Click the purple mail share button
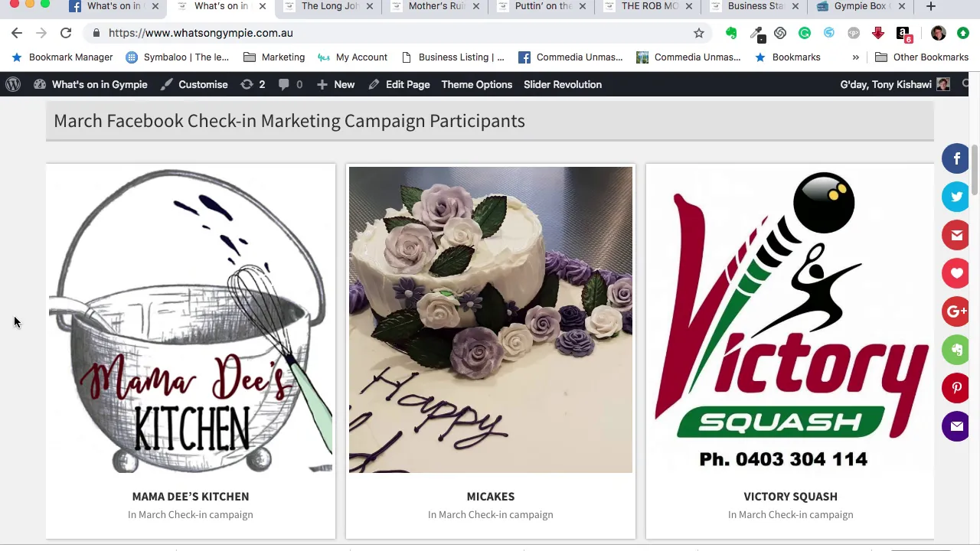 click(956, 426)
